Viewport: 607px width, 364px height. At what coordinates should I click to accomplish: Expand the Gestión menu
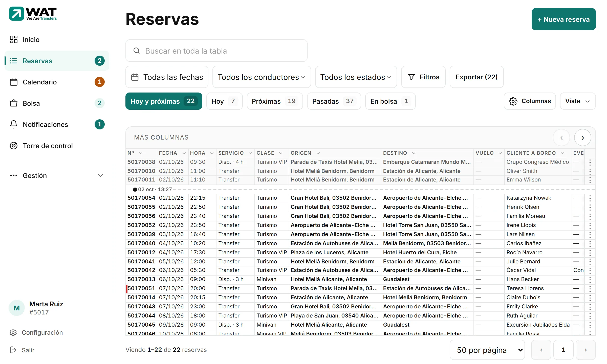(x=57, y=176)
